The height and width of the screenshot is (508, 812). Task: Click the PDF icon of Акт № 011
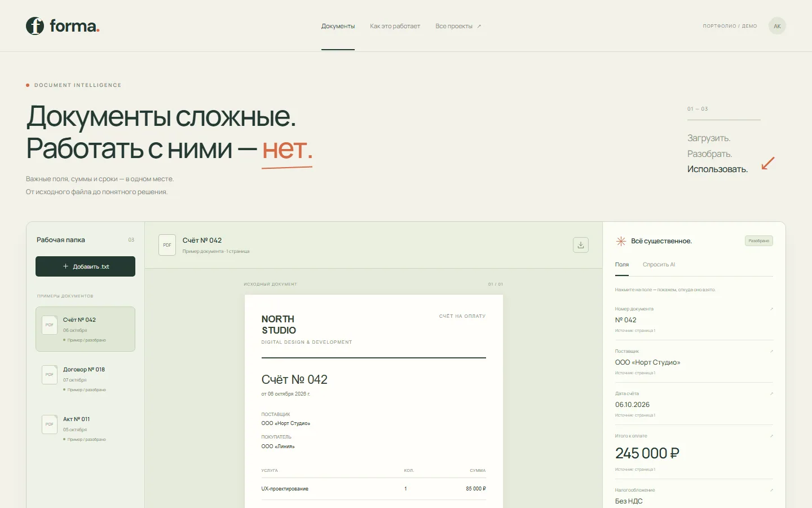(x=50, y=424)
